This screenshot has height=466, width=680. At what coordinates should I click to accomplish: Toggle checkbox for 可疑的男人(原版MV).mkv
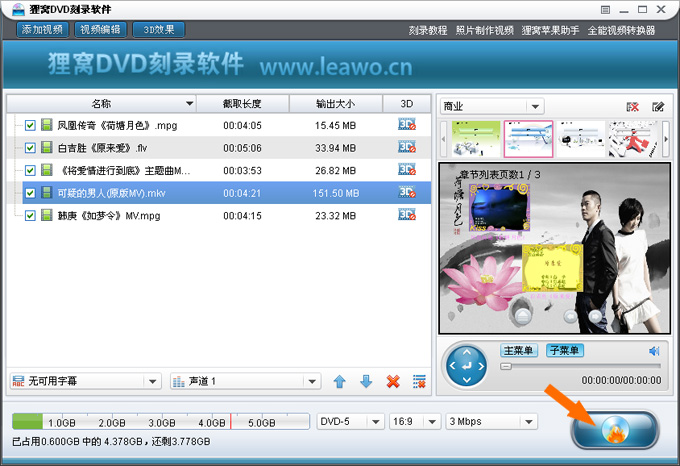coord(30,193)
